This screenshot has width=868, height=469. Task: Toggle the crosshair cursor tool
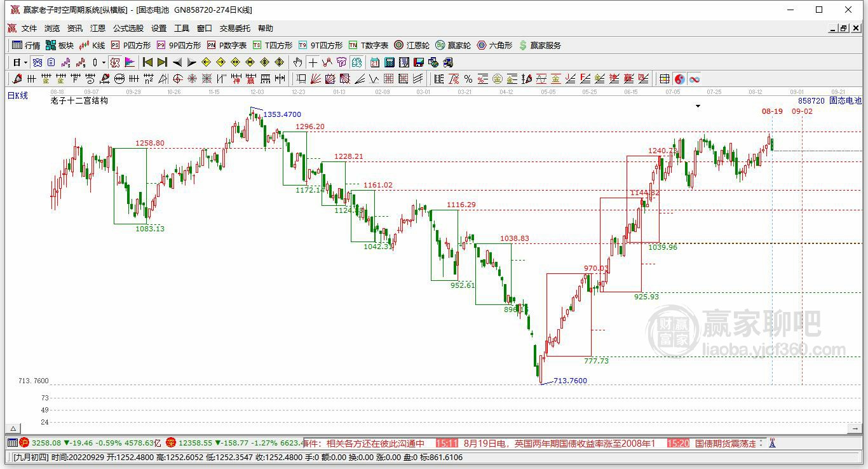pos(313,62)
